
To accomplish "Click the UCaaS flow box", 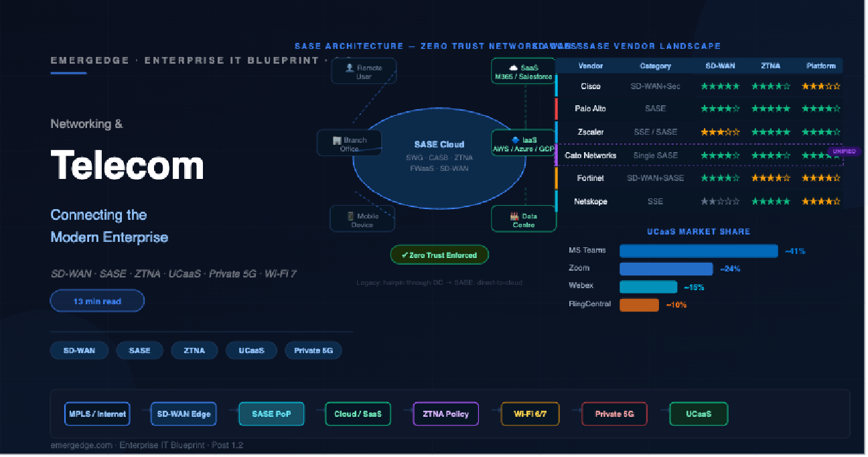I will [x=699, y=414].
